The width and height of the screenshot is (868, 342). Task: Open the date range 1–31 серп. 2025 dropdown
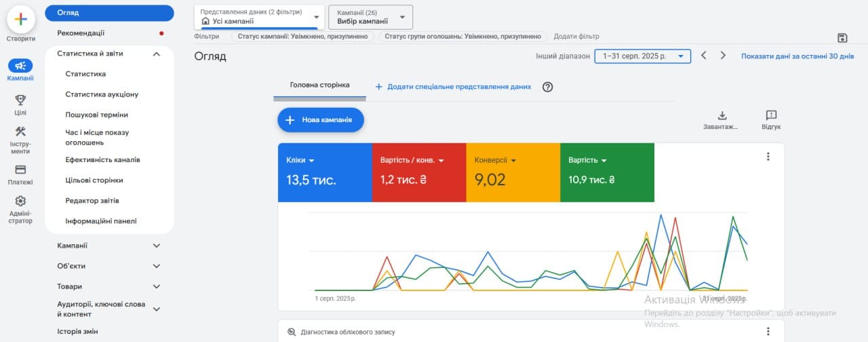click(643, 56)
